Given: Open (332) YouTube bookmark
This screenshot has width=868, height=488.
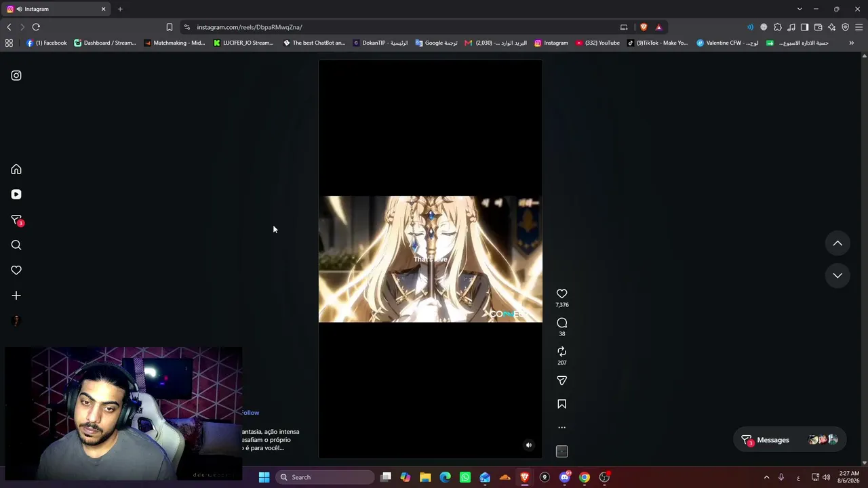Looking at the screenshot, I should click(597, 43).
